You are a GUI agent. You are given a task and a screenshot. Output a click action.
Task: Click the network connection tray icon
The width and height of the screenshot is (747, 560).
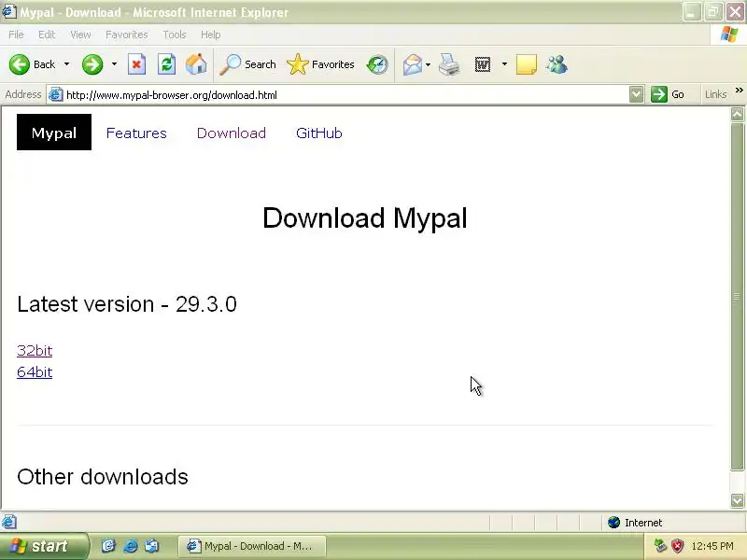(x=660, y=546)
